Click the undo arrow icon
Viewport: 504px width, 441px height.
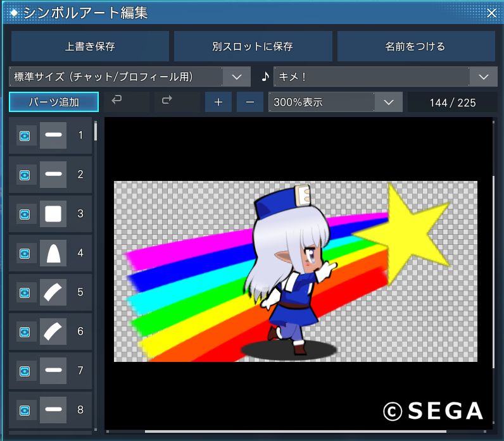(x=117, y=99)
